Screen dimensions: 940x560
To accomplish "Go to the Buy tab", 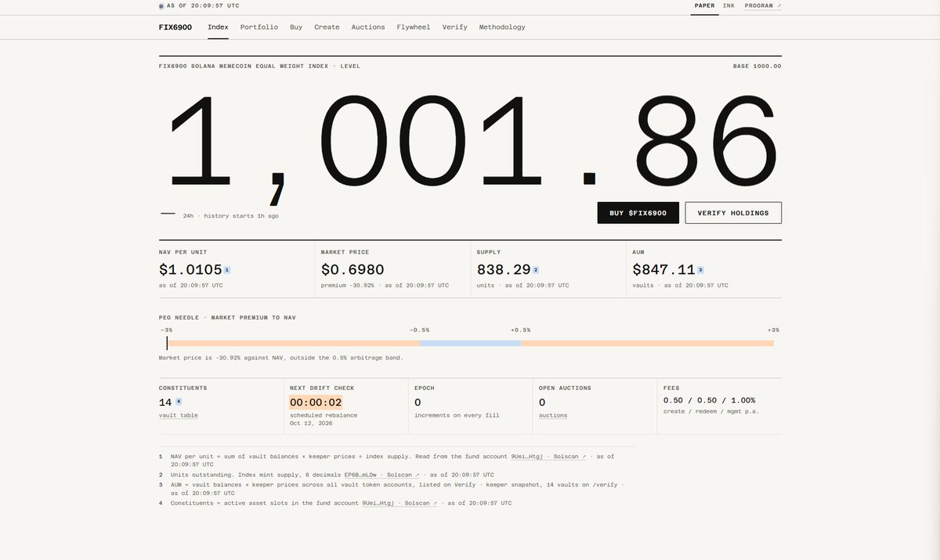I will click(296, 27).
